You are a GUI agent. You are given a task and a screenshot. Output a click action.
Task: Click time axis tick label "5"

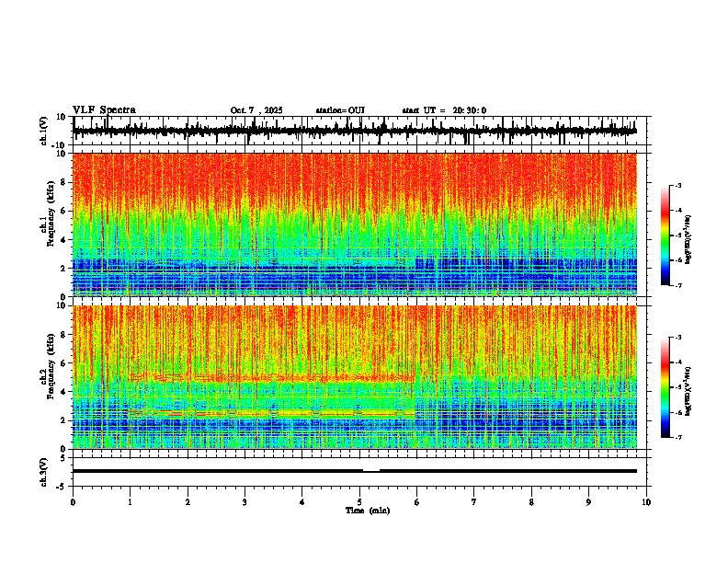(359, 502)
